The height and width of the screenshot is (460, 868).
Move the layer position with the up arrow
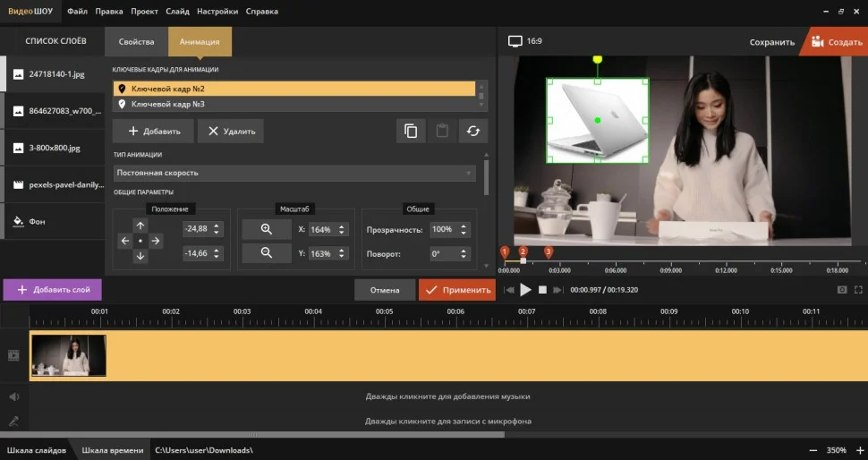tap(140, 226)
